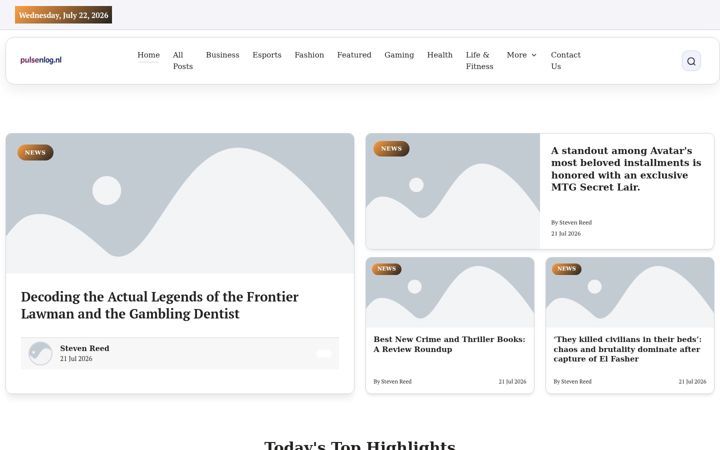720x450 pixels.
Task: Open 'They killed civilians in their beds' headline
Action: click(628, 349)
